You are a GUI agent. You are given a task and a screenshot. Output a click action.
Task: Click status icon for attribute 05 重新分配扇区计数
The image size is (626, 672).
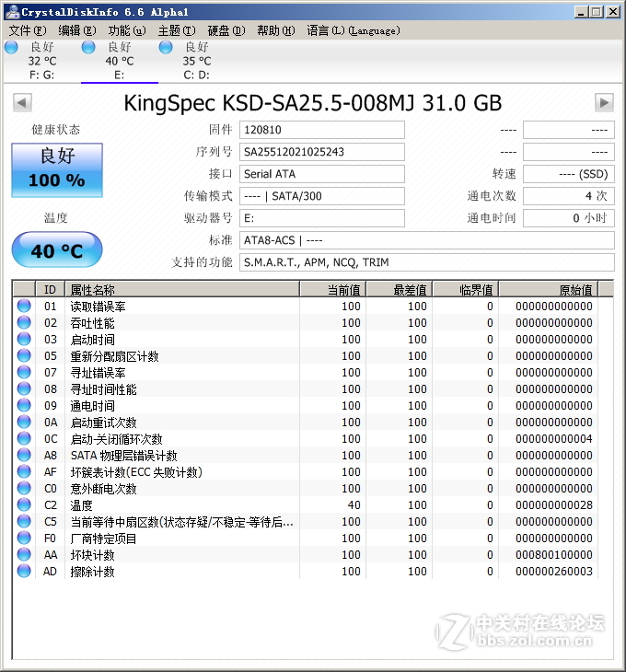(24, 355)
